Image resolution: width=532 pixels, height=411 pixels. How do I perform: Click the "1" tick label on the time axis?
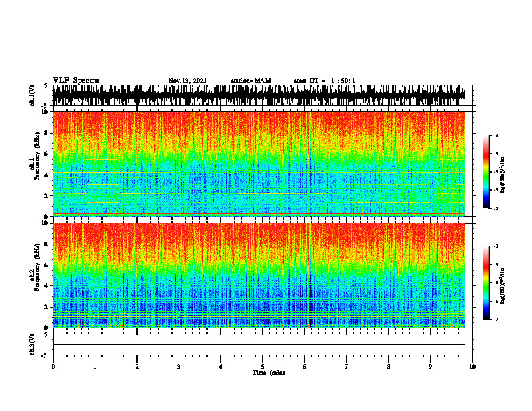click(95, 367)
